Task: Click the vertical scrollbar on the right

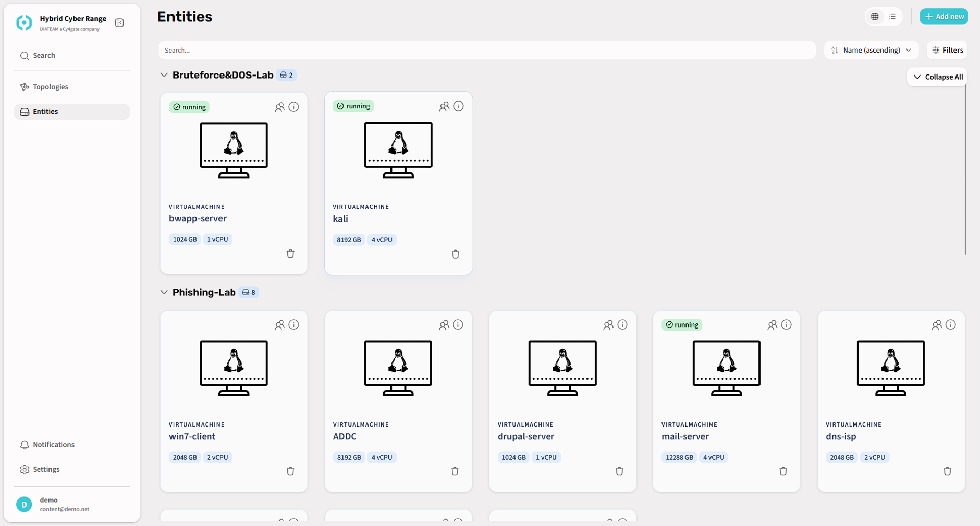Action: pyautogui.click(x=965, y=168)
